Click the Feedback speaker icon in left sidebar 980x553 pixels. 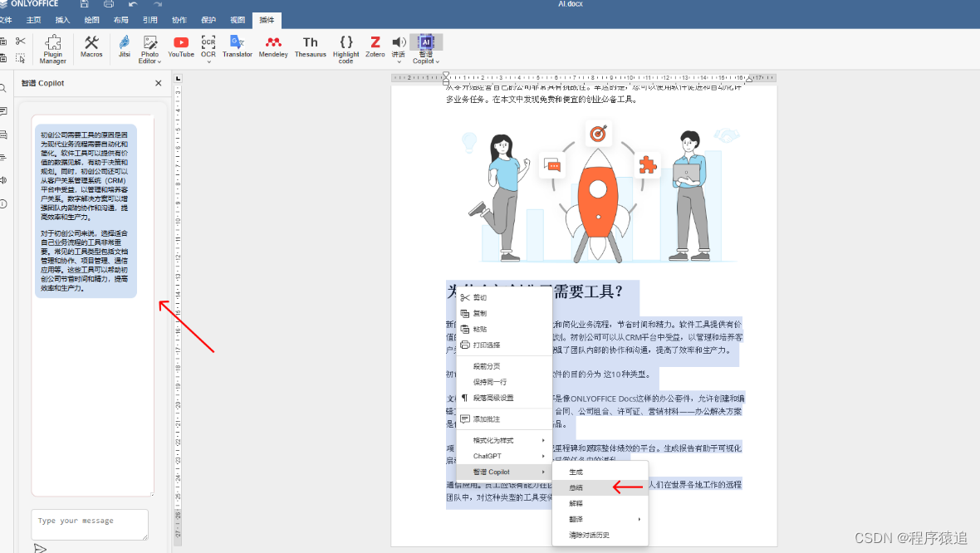click(x=3, y=180)
